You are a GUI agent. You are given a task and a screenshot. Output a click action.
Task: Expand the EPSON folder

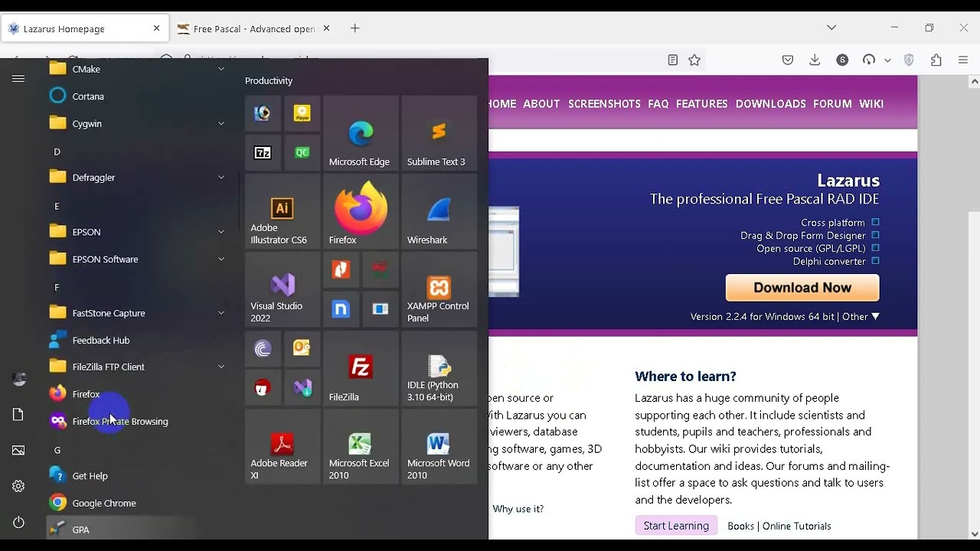coord(138,231)
